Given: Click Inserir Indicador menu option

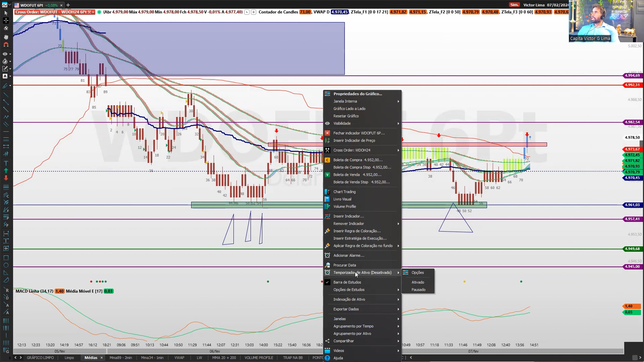Looking at the screenshot, I should tap(348, 216).
